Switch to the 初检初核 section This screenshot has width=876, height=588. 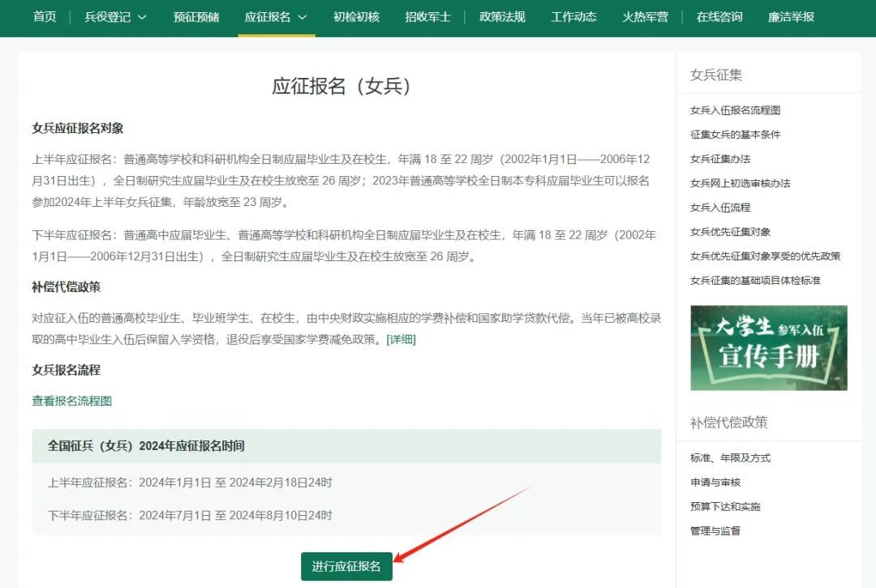tap(354, 17)
